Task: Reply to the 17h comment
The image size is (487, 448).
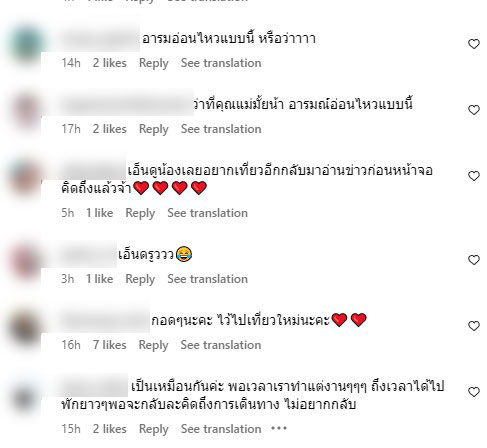Action: pyautogui.click(x=154, y=129)
